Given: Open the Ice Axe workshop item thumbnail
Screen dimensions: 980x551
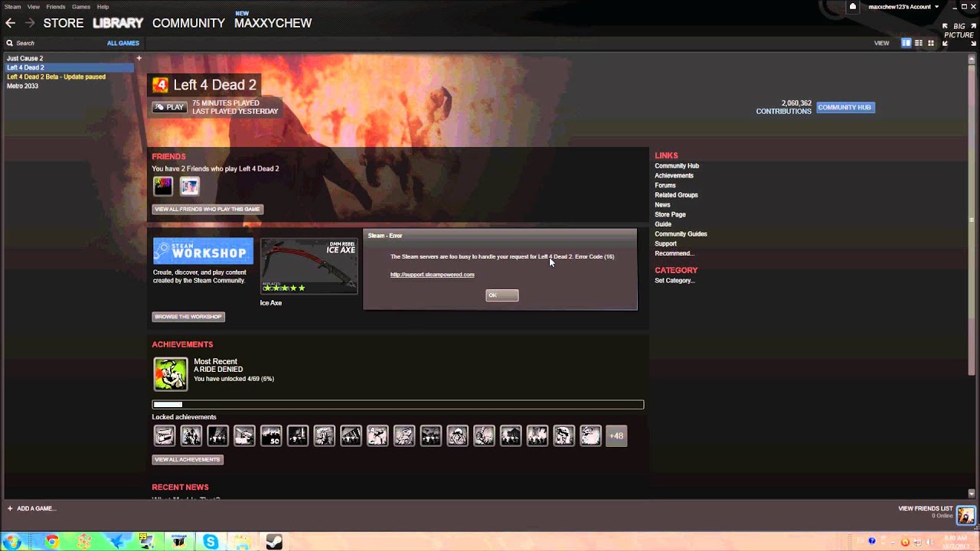Looking at the screenshot, I should click(309, 266).
